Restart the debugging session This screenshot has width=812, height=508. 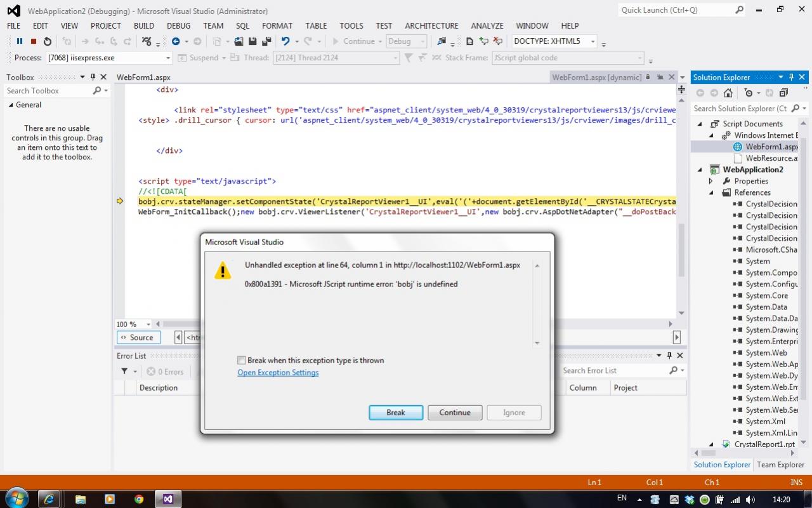48,41
